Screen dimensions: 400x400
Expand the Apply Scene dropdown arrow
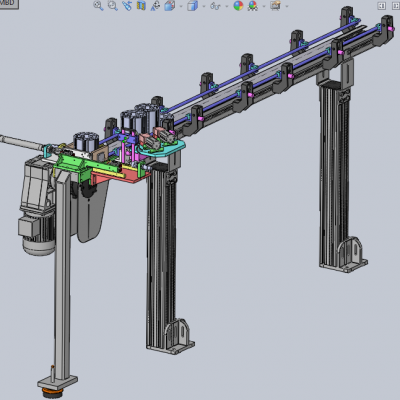click(264, 6)
